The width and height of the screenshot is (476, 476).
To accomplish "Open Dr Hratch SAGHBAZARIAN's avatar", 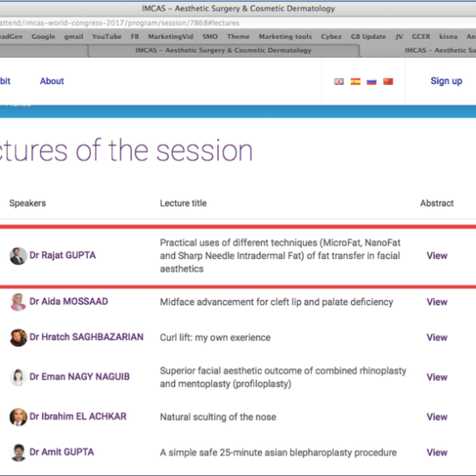I will tap(18, 337).
